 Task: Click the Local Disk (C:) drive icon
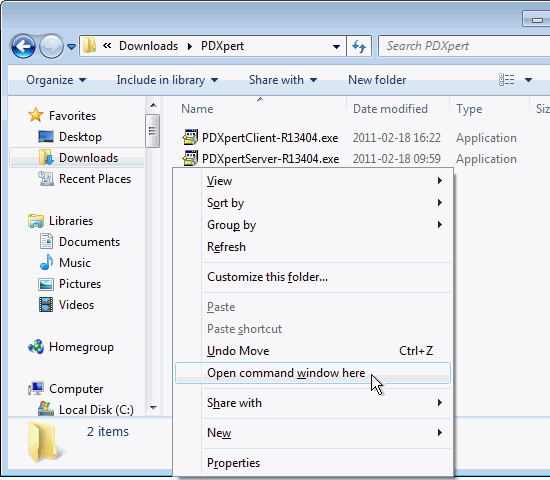coord(46,409)
